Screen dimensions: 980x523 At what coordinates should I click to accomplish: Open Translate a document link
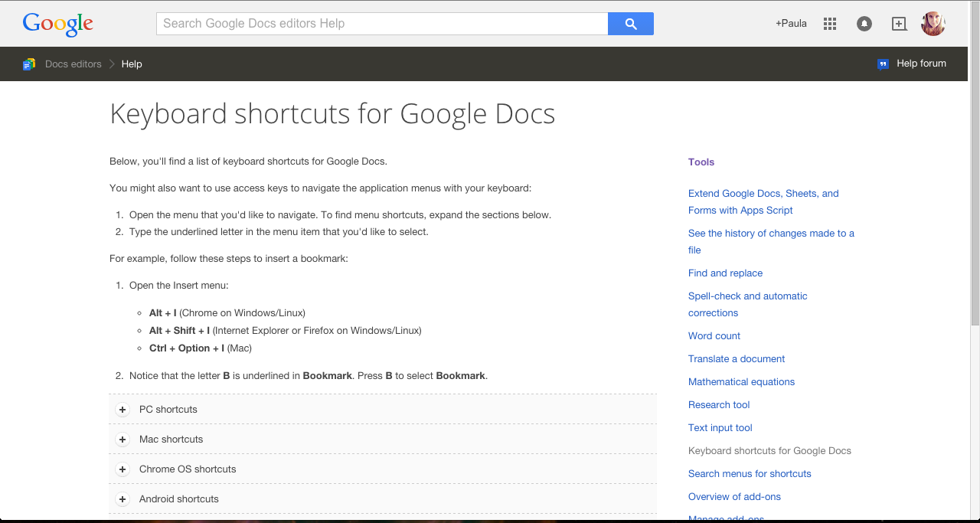tap(737, 359)
